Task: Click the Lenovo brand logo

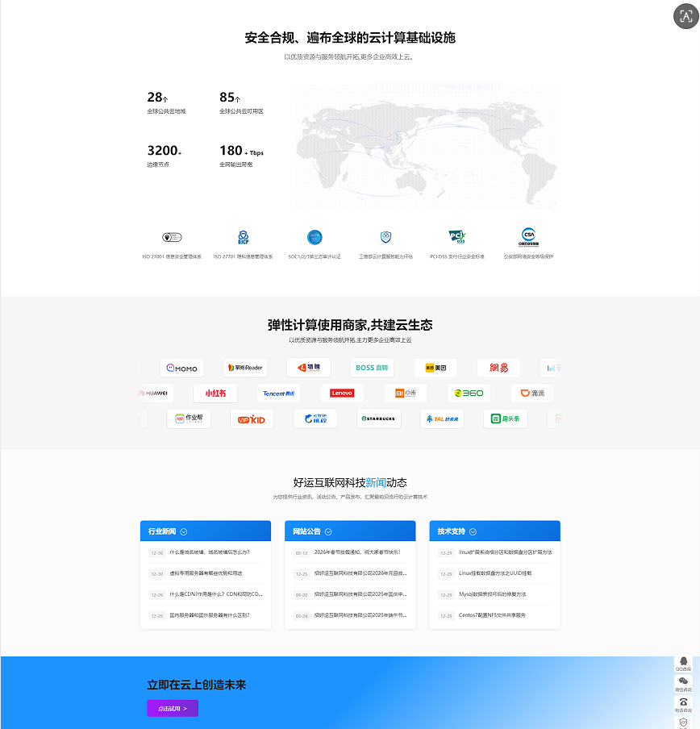Action: pos(342,393)
